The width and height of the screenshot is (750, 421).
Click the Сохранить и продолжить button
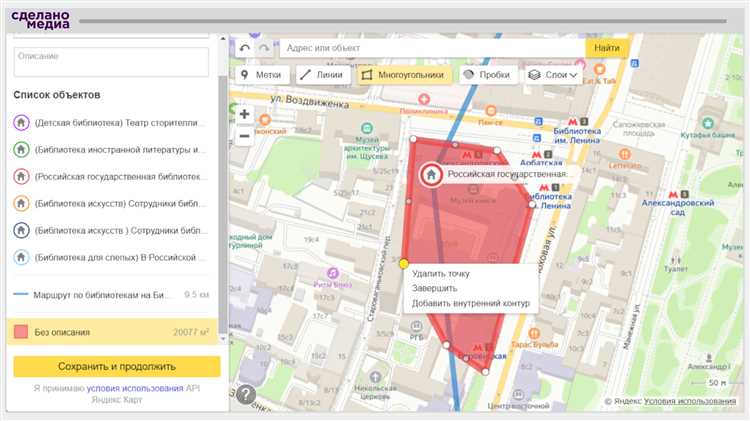pyautogui.click(x=117, y=366)
